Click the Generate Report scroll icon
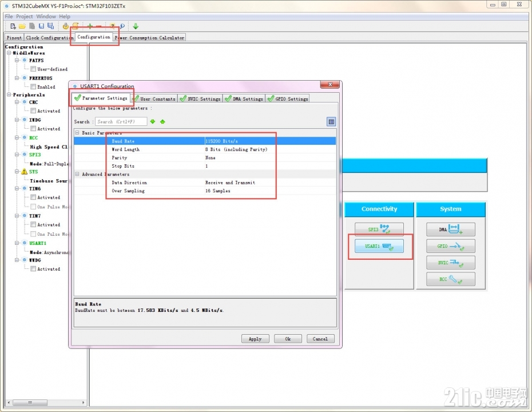 coord(76,26)
